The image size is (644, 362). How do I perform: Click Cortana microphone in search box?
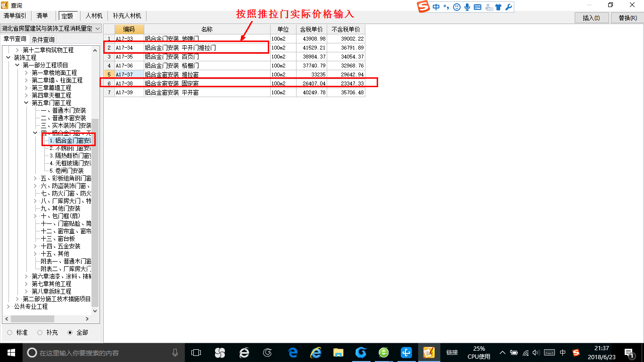175,353
